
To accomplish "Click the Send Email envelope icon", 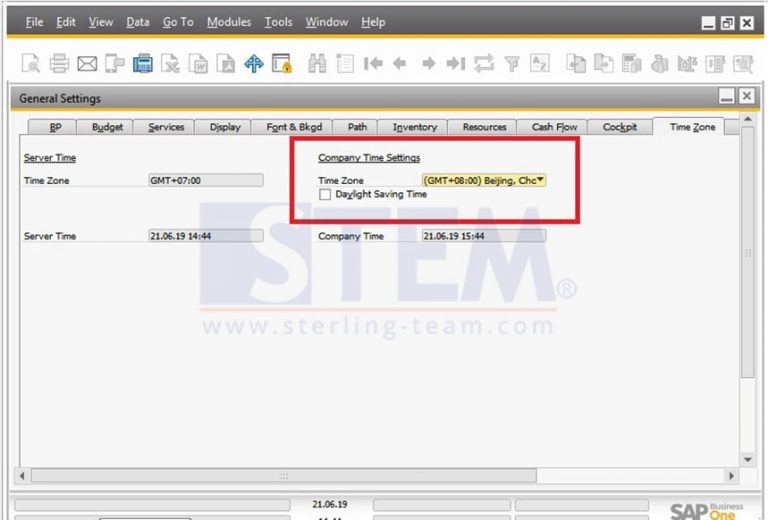I will tap(87, 64).
